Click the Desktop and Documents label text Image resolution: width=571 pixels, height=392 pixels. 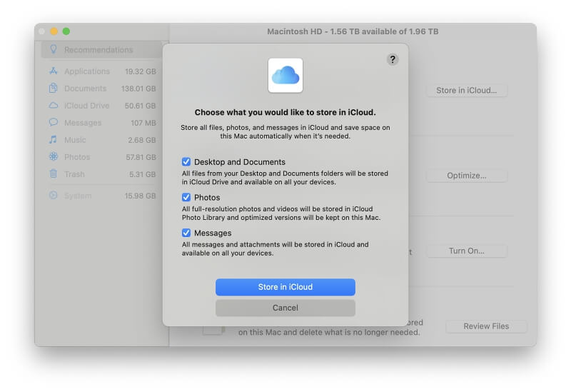pos(240,162)
